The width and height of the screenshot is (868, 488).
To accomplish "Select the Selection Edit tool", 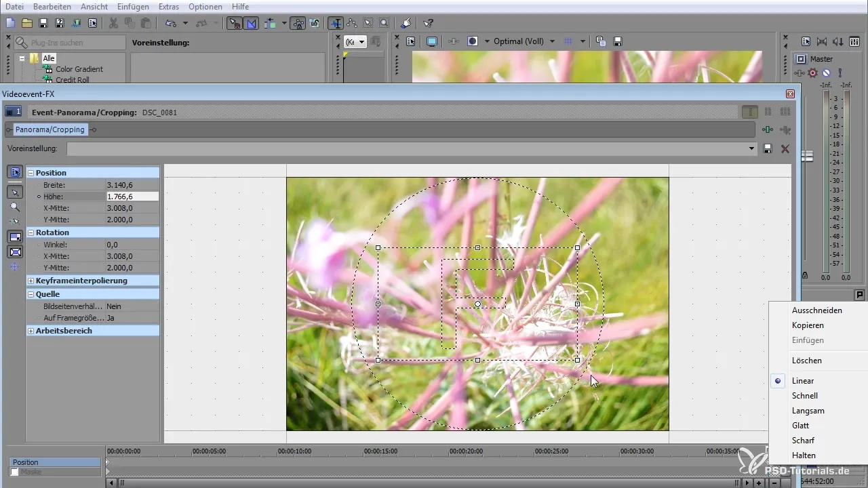I will click(x=368, y=23).
